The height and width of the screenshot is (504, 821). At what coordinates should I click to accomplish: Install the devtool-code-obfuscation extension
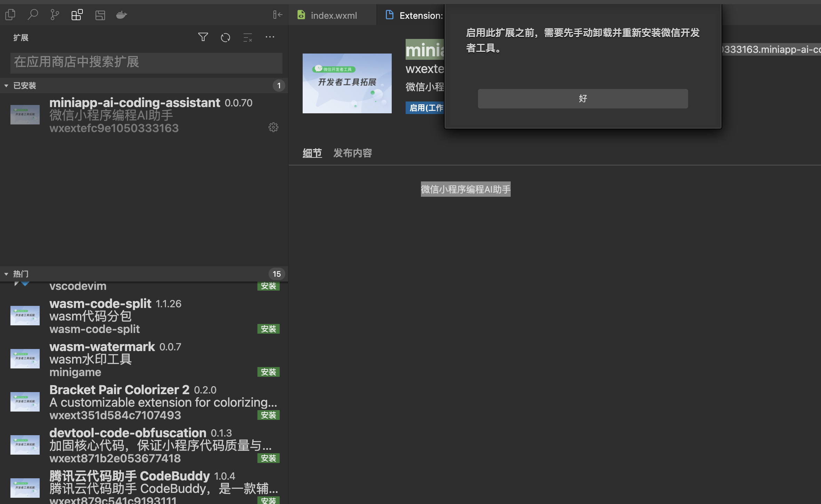(x=269, y=458)
